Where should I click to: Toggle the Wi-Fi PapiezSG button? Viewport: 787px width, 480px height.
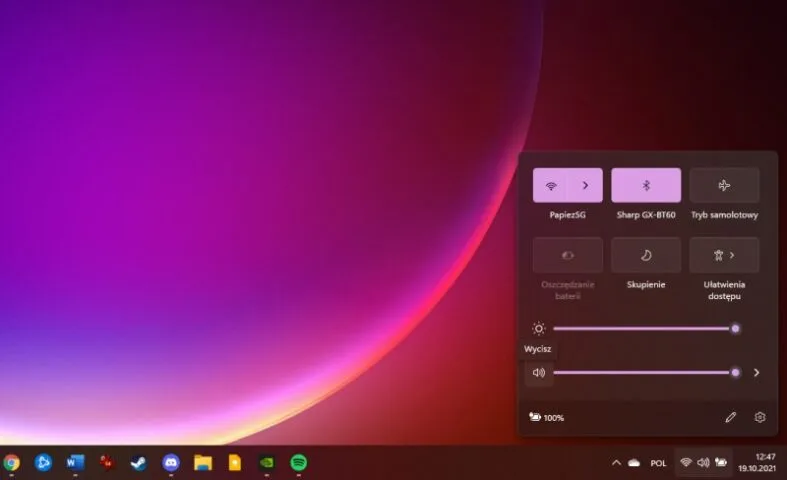coord(551,185)
